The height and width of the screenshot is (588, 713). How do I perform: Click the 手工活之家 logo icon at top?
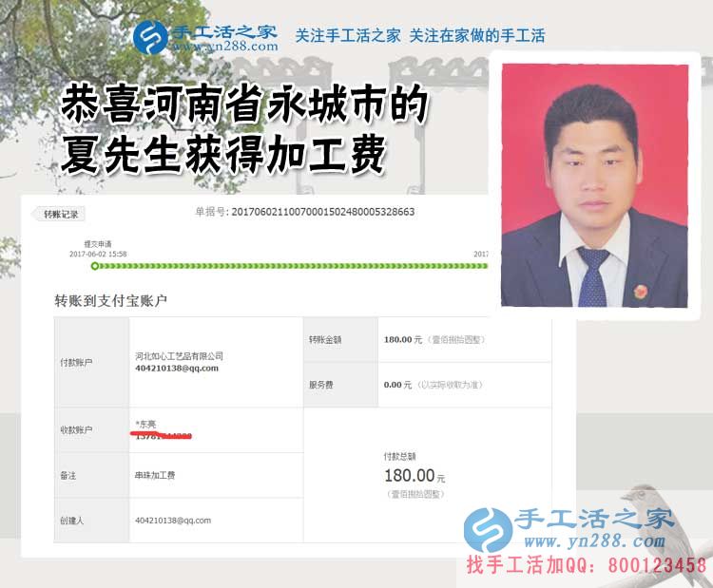[x=150, y=37]
